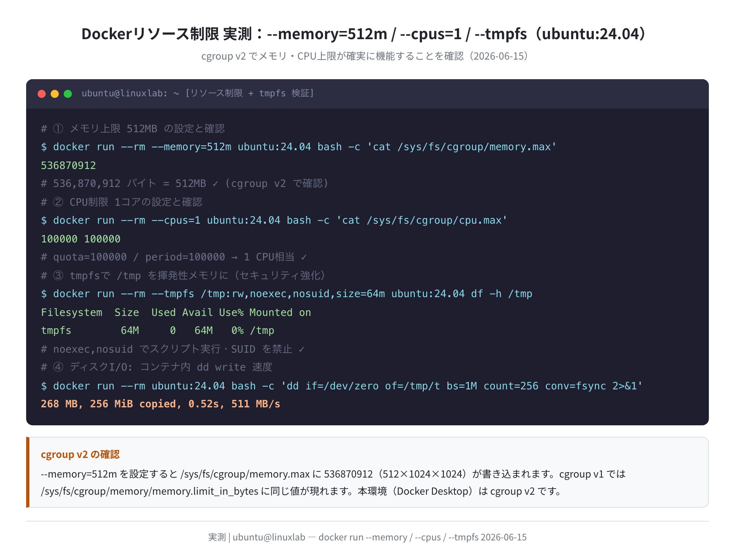Select the output '100000 100000'
Image resolution: width=735 pixels, height=560 pixels.
[x=81, y=239]
